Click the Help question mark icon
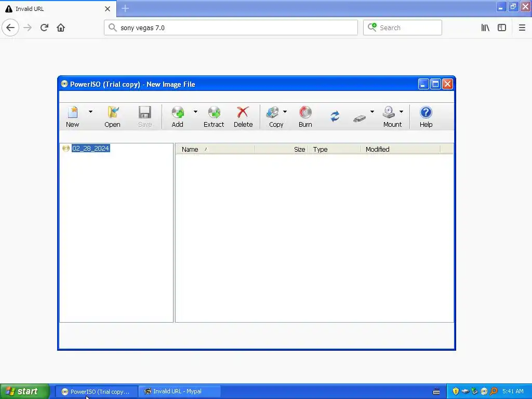 click(426, 113)
